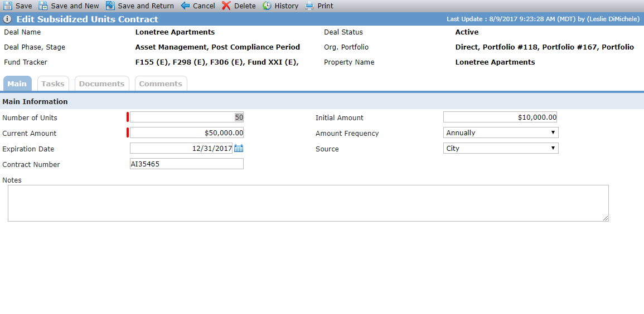Go to the Comments tab
Image resolution: width=644 pixels, height=314 pixels.
[161, 84]
